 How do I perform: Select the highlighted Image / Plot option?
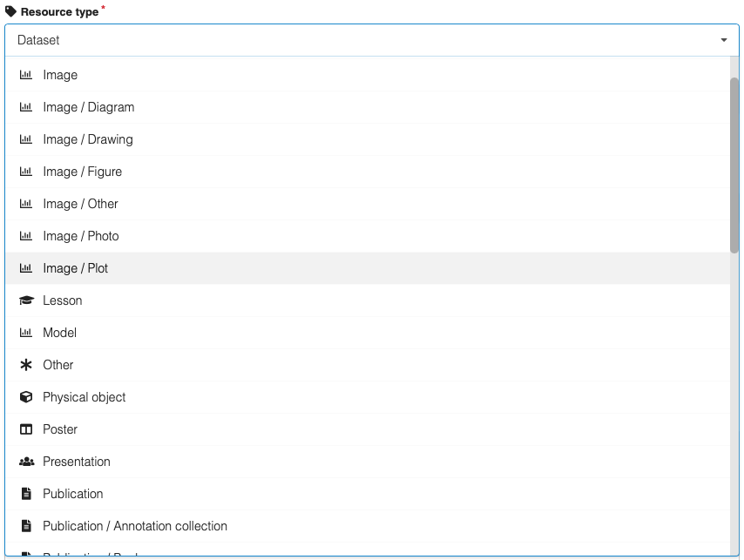[75, 268]
